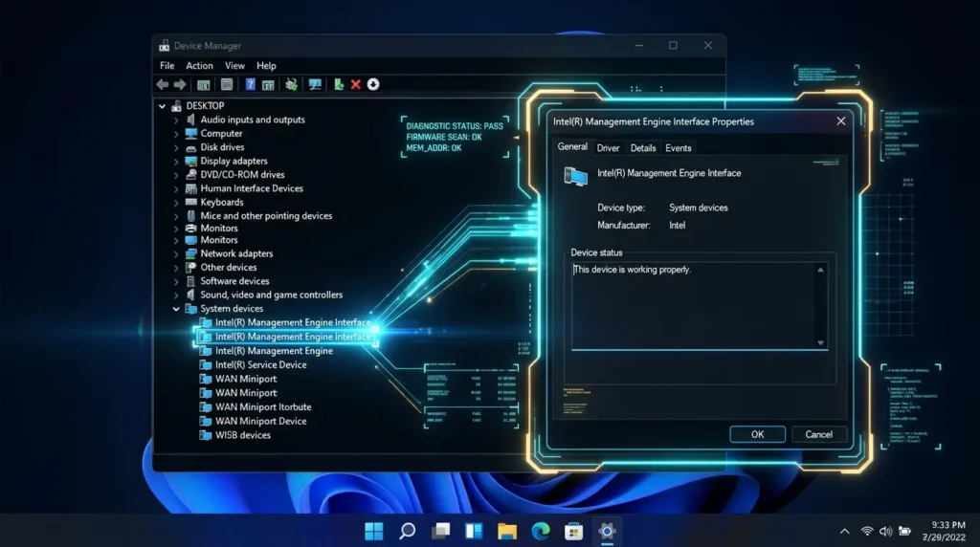Open the Windows Start menu
The image size is (980, 547).
pos(374,532)
